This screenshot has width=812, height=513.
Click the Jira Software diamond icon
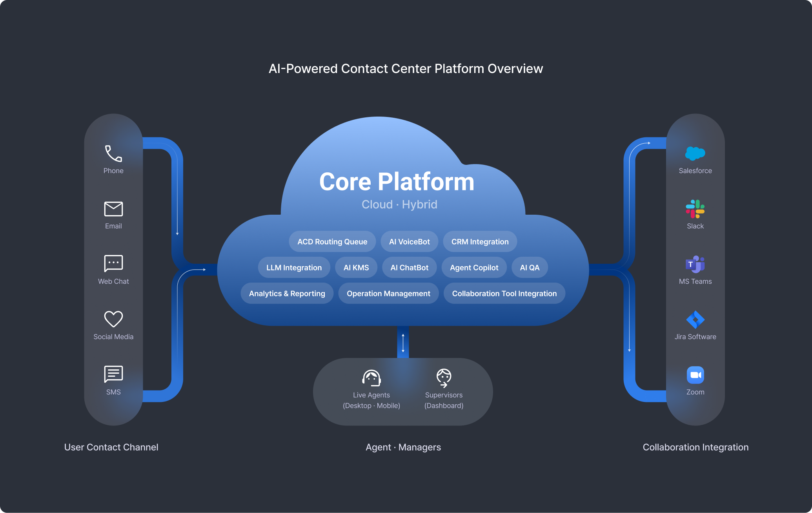(695, 319)
